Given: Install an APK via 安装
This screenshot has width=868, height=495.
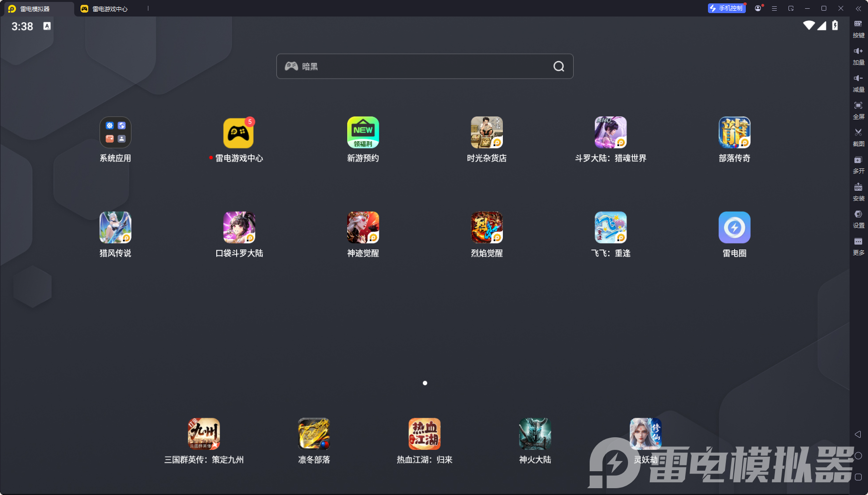Looking at the screenshot, I should pyautogui.click(x=858, y=192).
